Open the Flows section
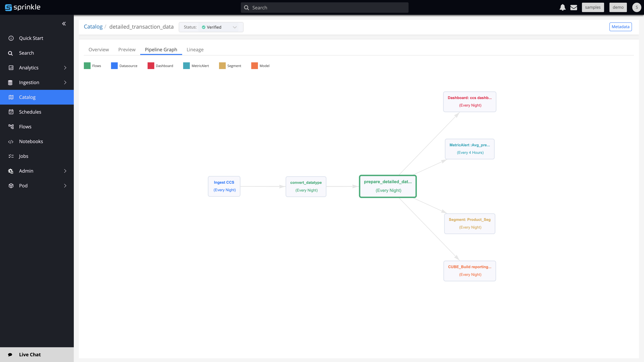644x362 pixels. pyautogui.click(x=25, y=126)
